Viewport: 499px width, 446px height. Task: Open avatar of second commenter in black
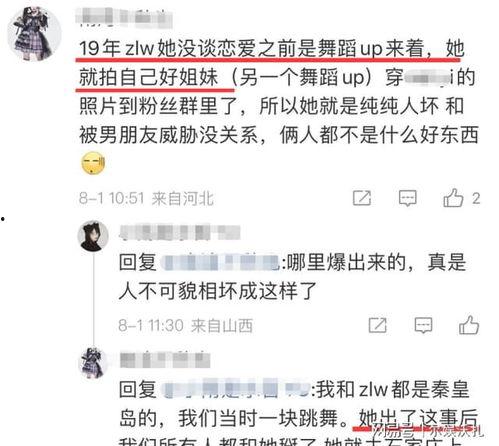[93, 236]
